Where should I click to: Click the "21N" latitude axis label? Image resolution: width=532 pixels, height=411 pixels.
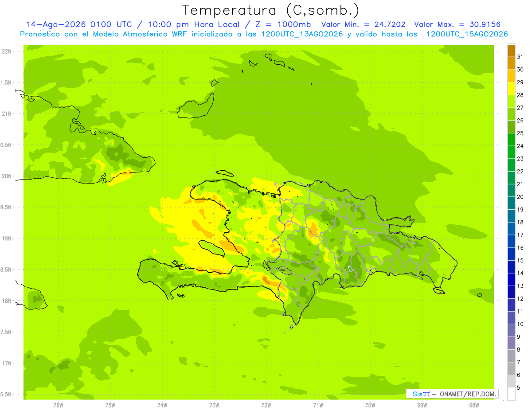(x=7, y=114)
